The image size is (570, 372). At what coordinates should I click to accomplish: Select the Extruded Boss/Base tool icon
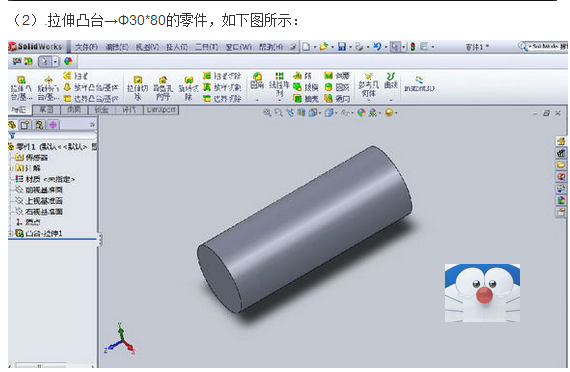click(x=21, y=88)
